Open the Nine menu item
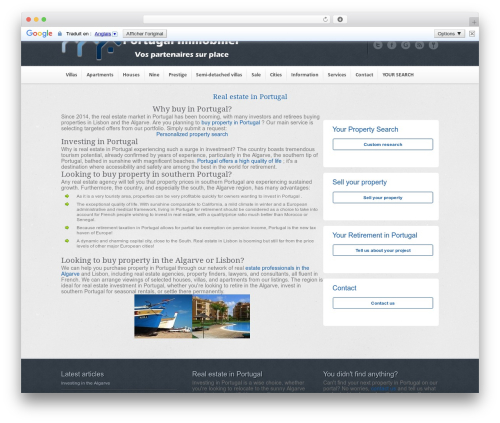The height and width of the screenshot is (423, 500). pos(154,75)
